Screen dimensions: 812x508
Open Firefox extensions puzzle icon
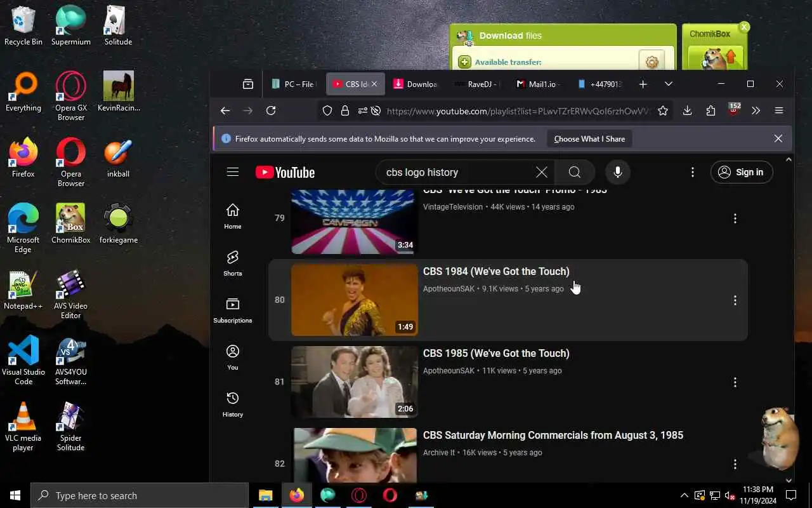coord(710,110)
